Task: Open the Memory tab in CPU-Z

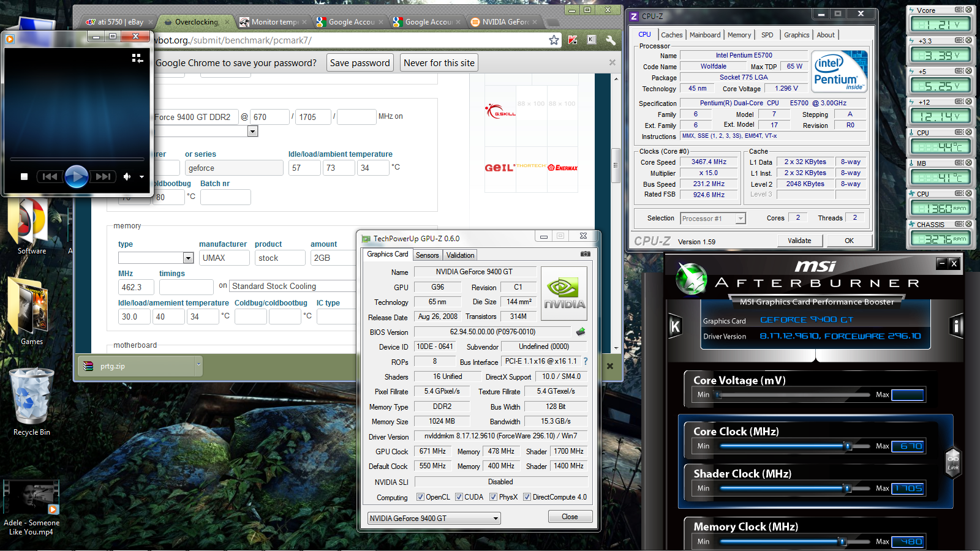Action: click(x=739, y=35)
